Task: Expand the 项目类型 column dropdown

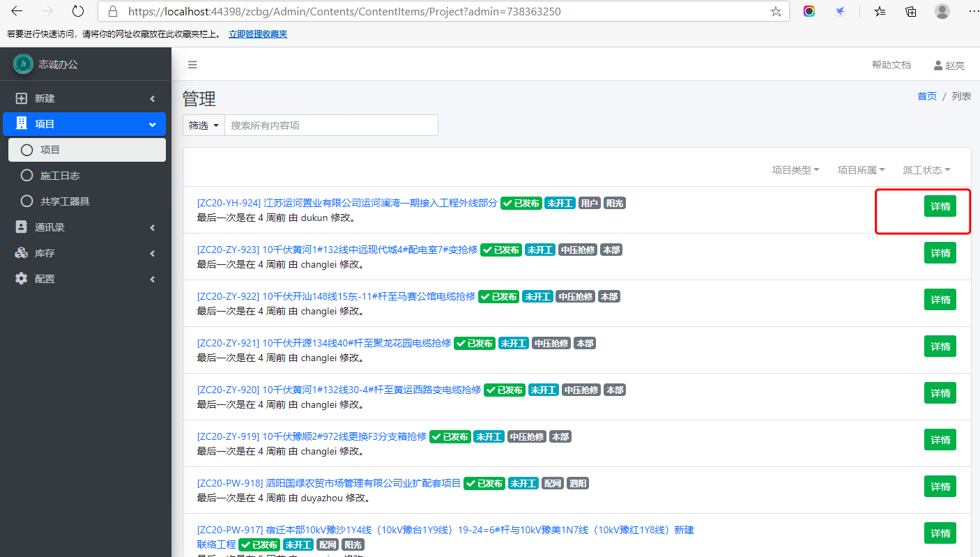Action: [x=795, y=169]
